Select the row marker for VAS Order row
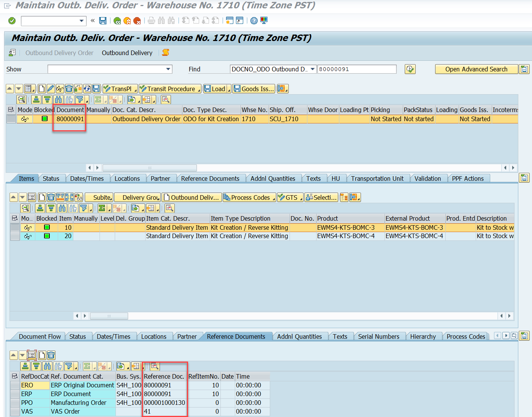The width and height of the screenshot is (532, 417). 15,411
